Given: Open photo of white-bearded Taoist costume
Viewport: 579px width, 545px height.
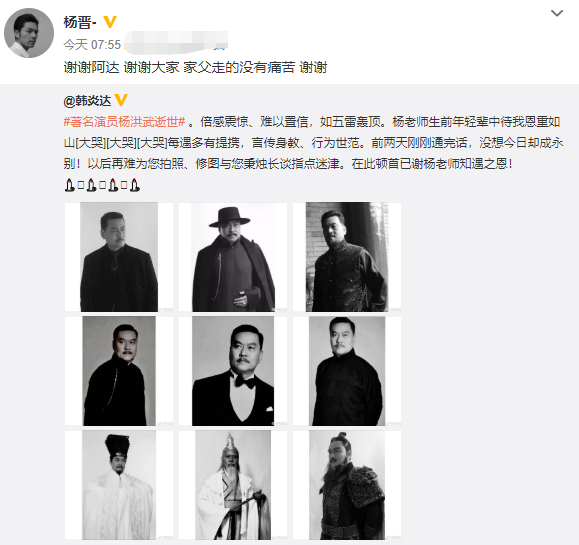Looking at the screenshot, I should (233, 485).
